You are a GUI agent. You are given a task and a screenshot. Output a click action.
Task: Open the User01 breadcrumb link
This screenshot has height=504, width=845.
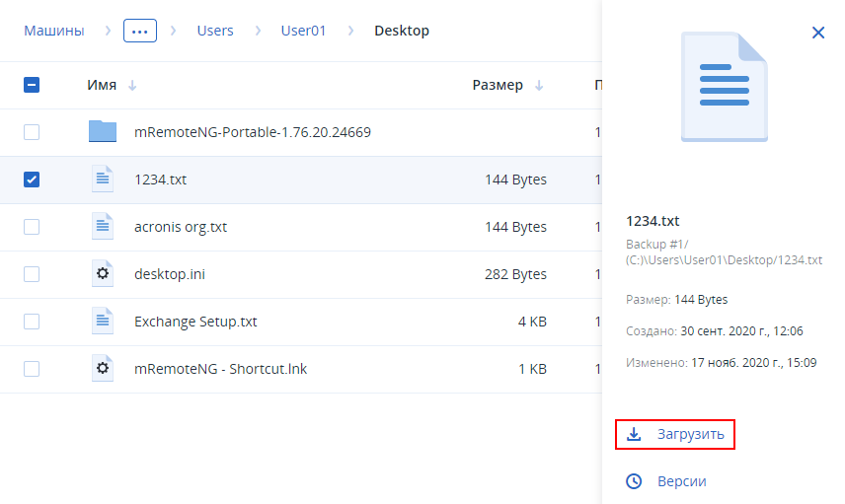click(x=304, y=31)
